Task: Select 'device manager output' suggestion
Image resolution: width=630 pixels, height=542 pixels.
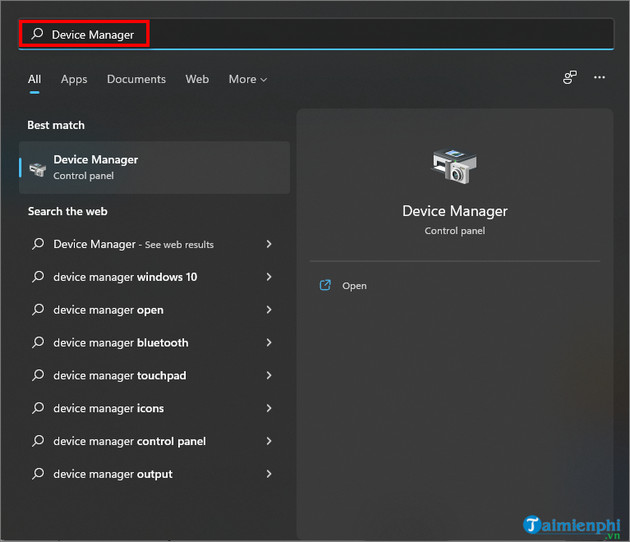Action: 154,474
